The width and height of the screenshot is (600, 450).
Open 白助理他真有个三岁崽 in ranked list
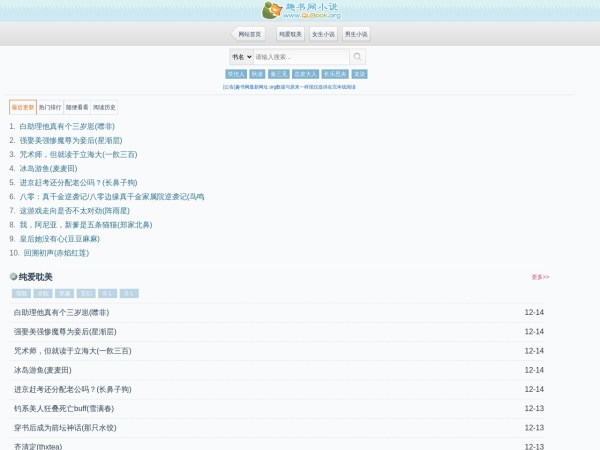click(66, 127)
